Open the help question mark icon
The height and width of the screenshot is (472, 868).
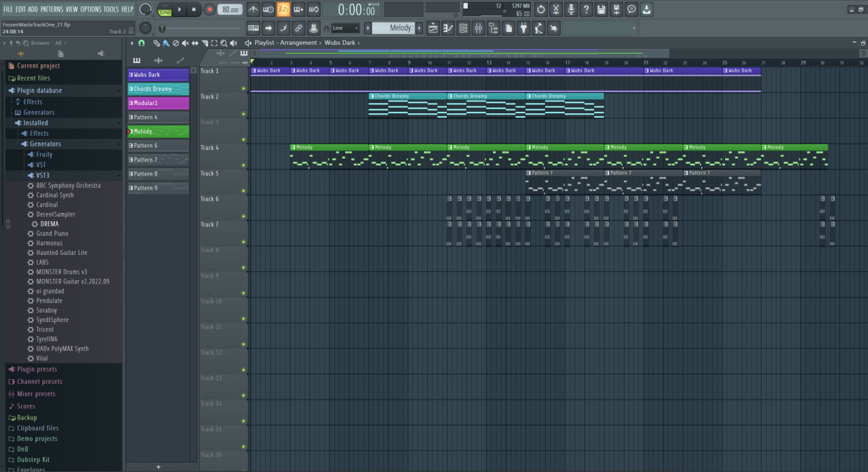pyautogui.click(x=586, y=9)
